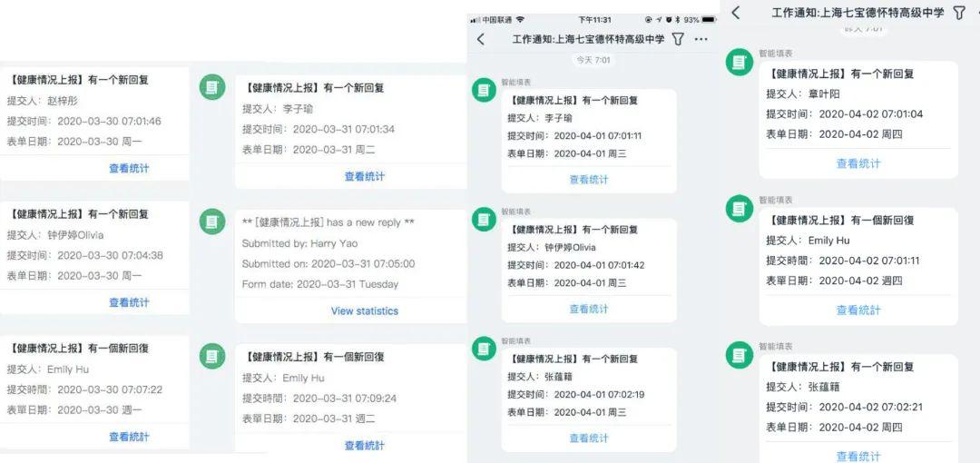Open 查看统计 for 钟伊婷Olivia's 2020-04-01 reply
The width and height of the screenshot is (980, 463).
click(x=589, y=309)
